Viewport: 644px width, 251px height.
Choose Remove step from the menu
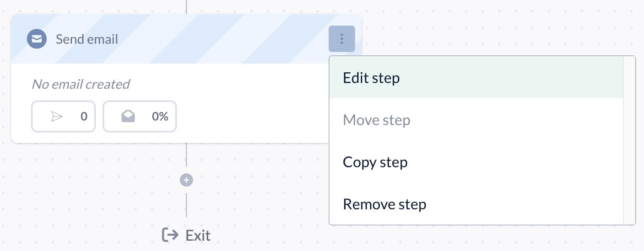(x=384, y=204)
